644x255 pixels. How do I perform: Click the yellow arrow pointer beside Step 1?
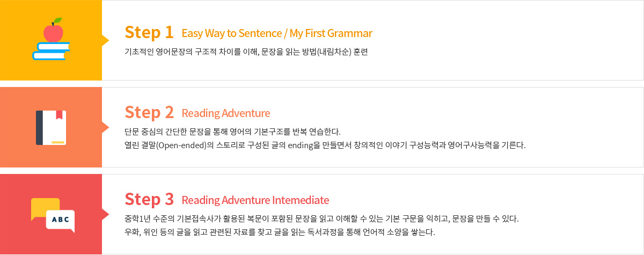click(x=105, y=40)
